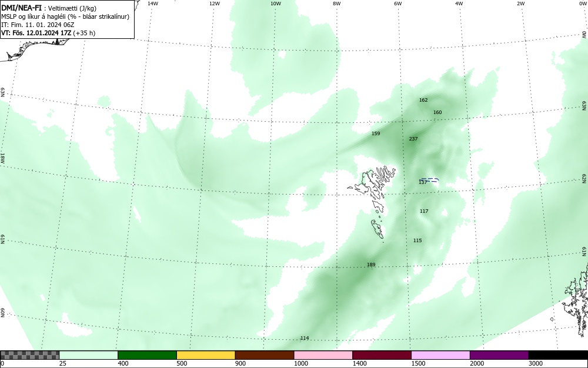588x368 pixels.
Task: Click the MSLP og líkur á hagléli line
Action: click(x=65, y=16)
